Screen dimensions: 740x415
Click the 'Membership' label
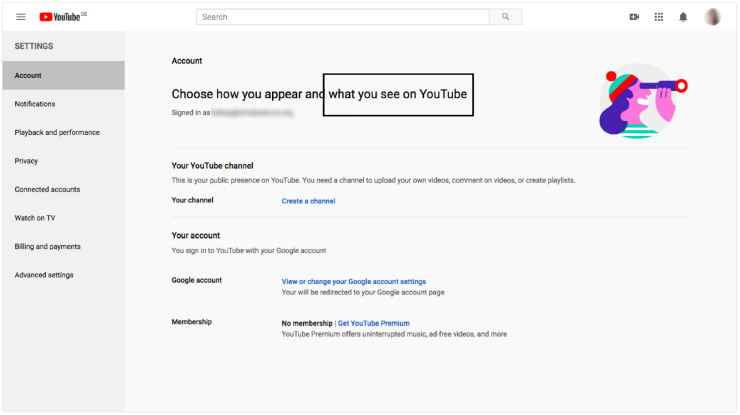tap(191, 322)
